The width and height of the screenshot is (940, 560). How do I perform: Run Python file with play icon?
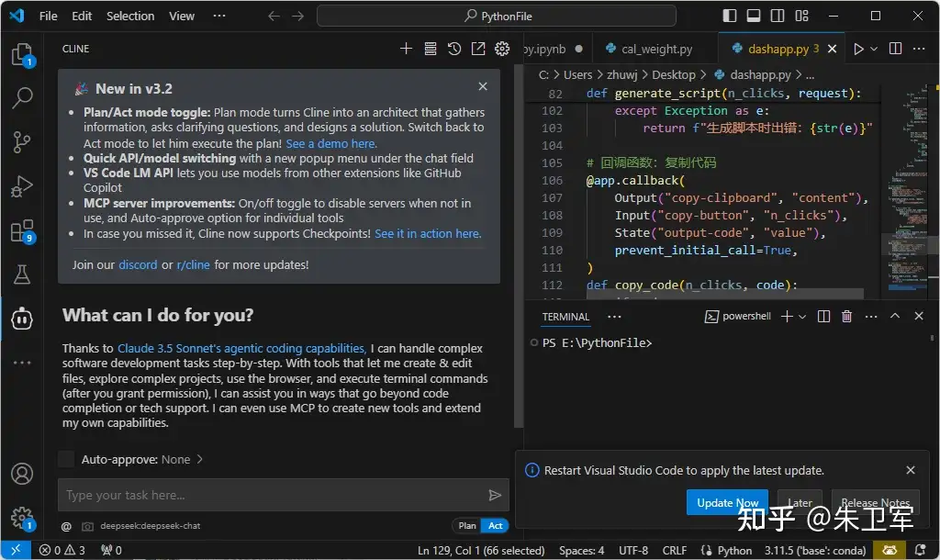click(858, 49)
